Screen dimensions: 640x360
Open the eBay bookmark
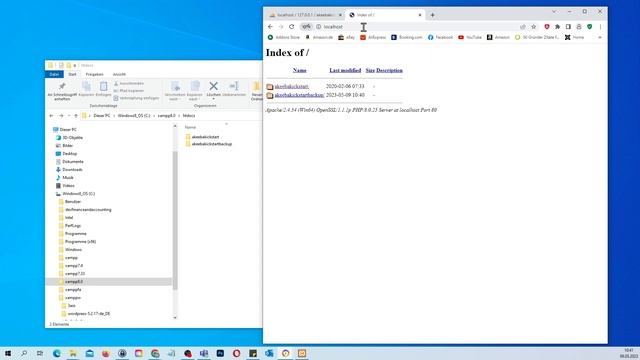pos(347,37)
